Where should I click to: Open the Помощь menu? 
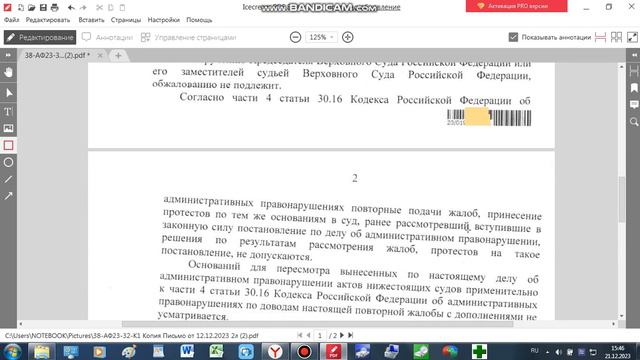point(199,20)
